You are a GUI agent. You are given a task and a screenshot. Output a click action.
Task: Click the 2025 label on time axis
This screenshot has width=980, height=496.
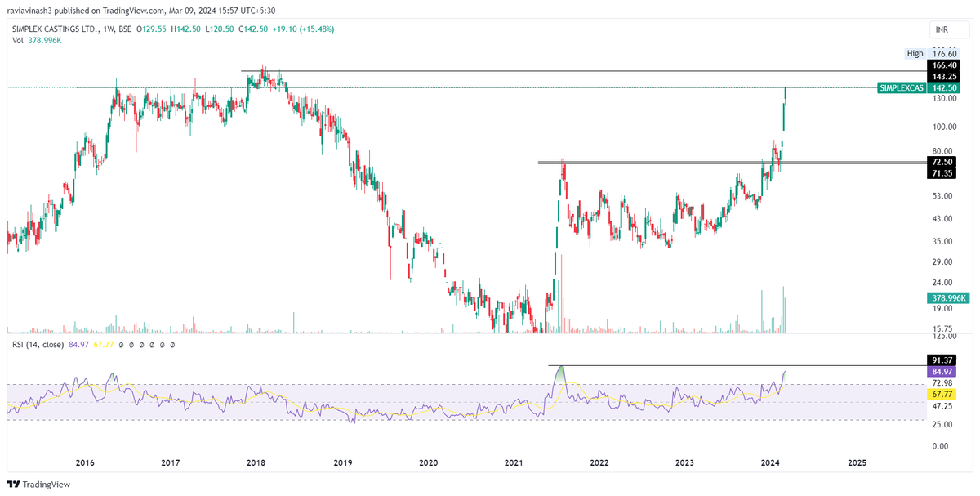[x=857, y=462]
